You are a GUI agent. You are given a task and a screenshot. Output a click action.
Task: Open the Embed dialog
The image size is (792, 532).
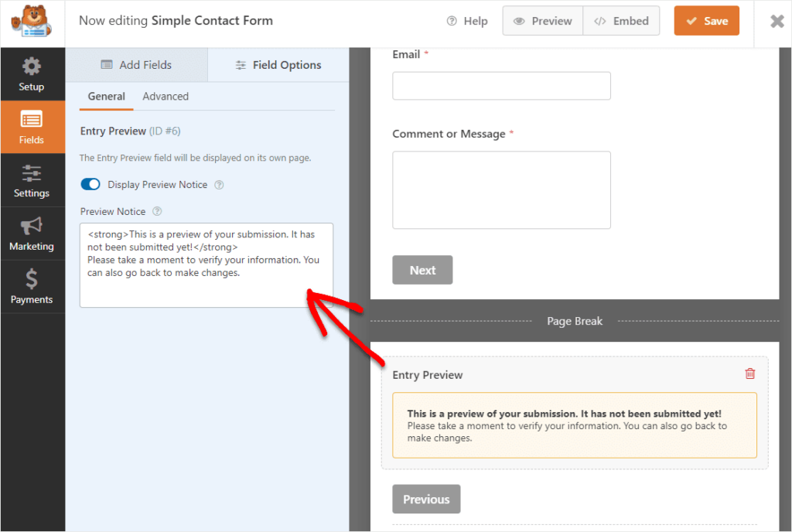tap(621, 21)
